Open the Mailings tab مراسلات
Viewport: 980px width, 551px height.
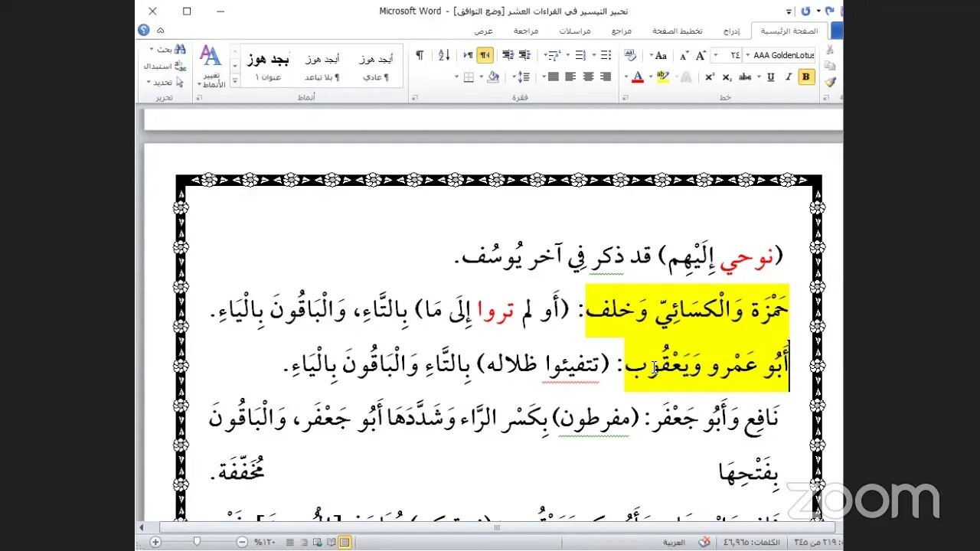tap(575, 31)
